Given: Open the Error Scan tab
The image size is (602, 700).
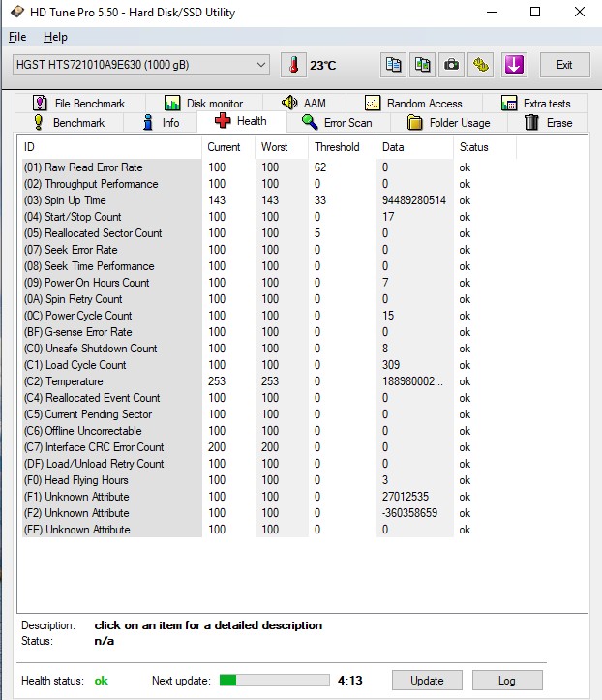Looking at the screenshot, I should [338, 122].
